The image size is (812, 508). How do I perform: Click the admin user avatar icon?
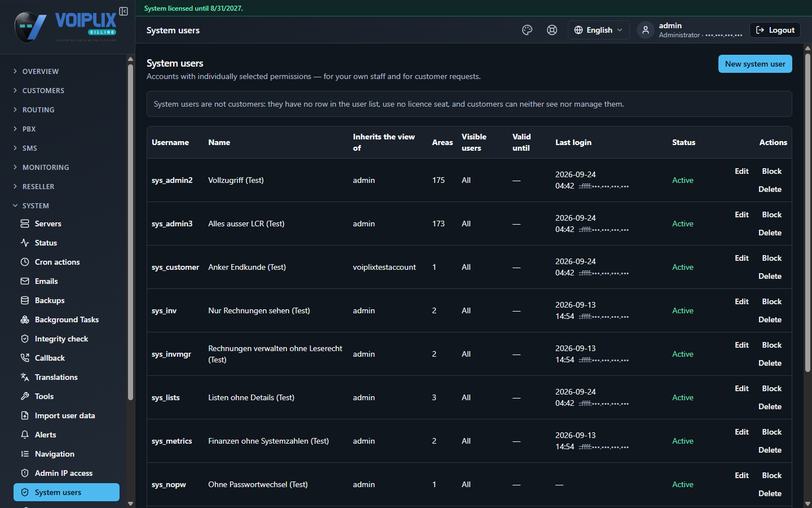point(645,30)
